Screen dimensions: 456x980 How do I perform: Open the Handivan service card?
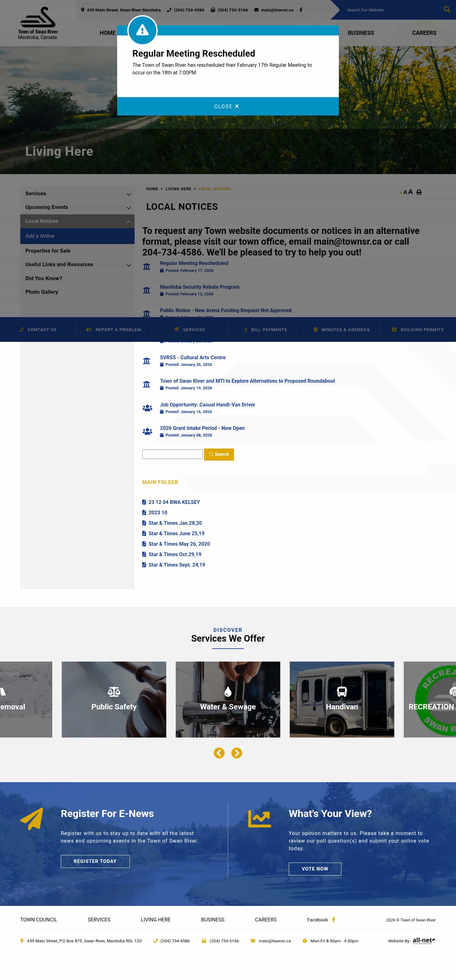(x=342, y=699)
